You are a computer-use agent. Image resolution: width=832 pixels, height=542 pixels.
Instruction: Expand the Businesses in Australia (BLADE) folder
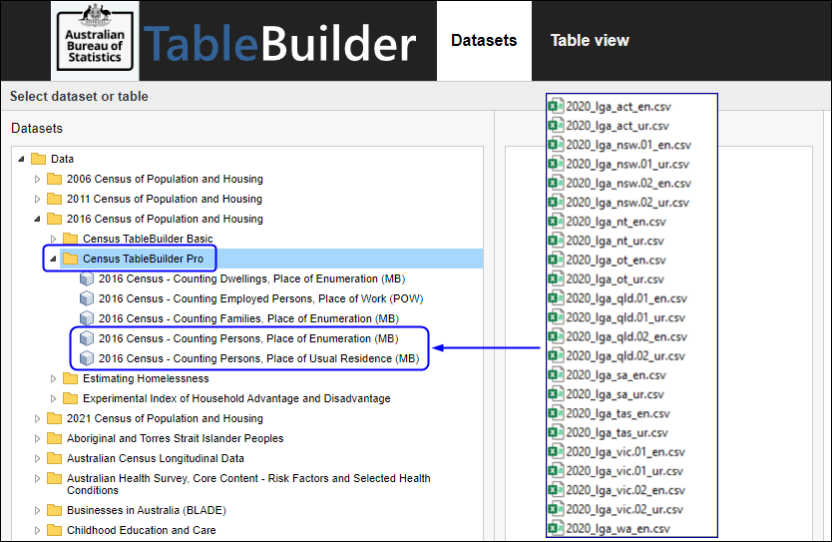37,510
